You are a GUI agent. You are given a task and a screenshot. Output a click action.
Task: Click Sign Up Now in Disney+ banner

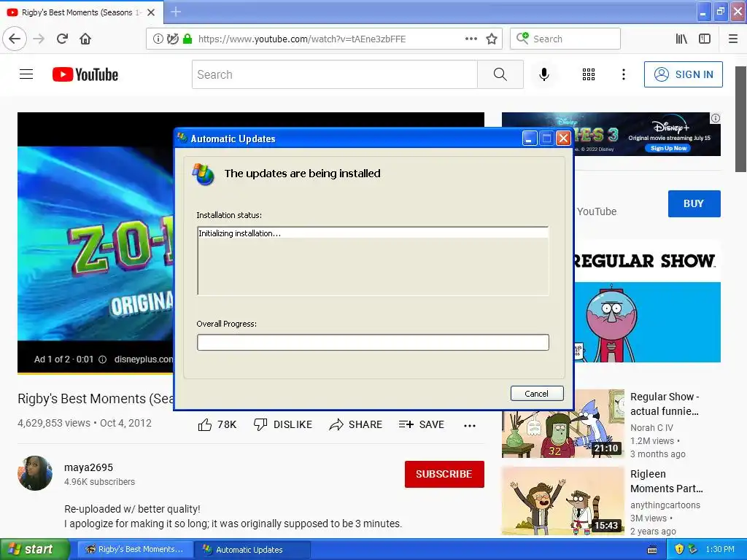[x=669, y=148]
